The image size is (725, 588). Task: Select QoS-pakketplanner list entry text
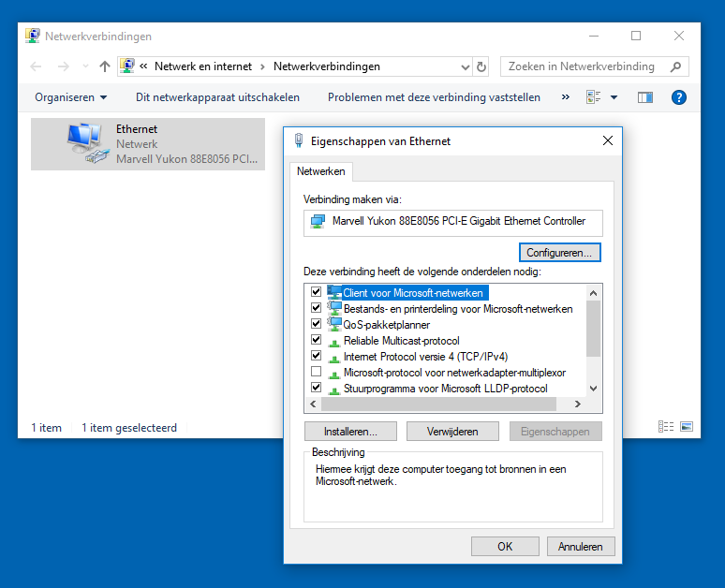click(386, 325)
